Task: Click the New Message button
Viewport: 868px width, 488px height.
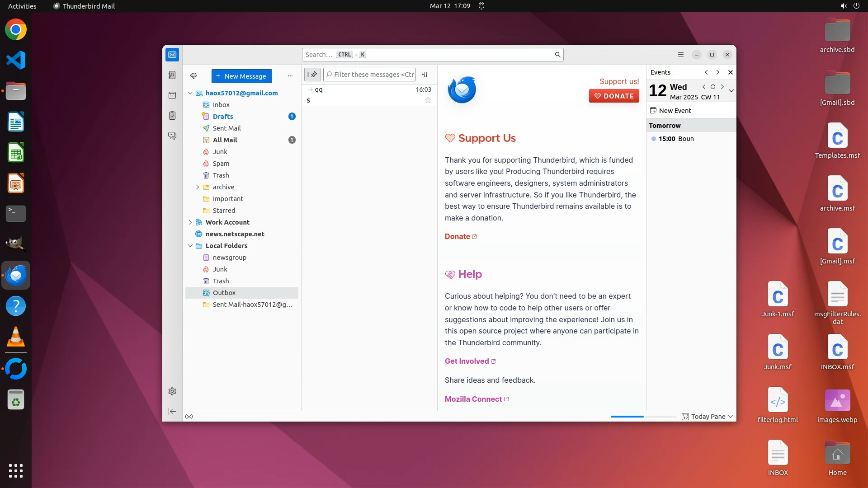Action: tap(241, 76)
